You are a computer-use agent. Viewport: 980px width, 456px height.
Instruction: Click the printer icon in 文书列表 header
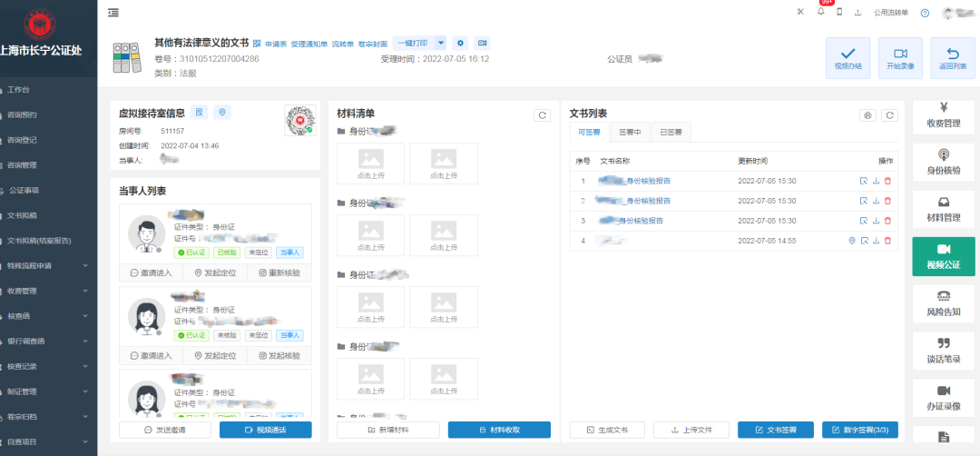pos(868,115)
